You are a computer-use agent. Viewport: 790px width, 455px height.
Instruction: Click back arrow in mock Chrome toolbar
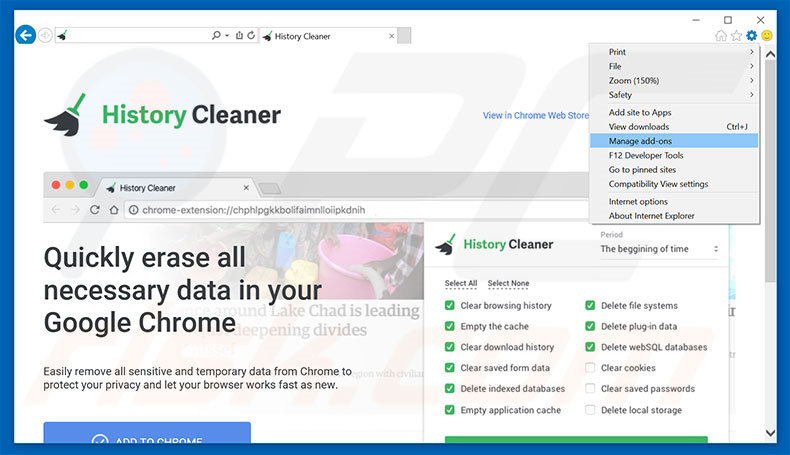coord(56,210)
